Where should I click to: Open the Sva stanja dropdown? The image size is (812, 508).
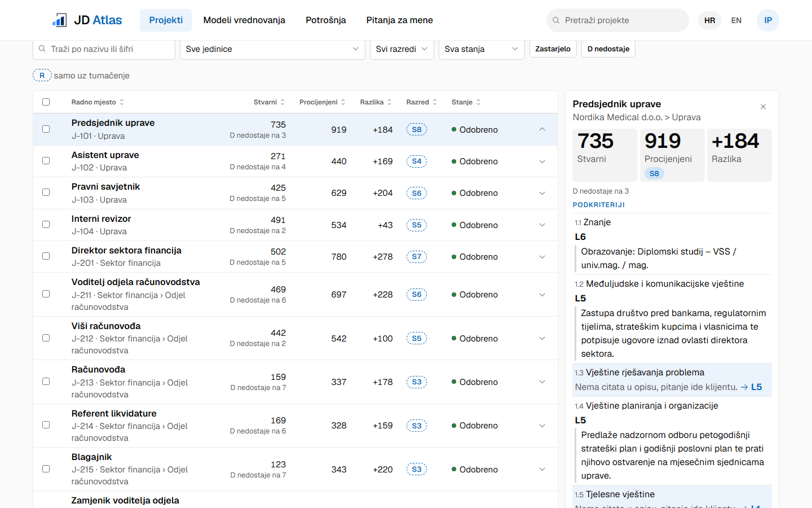[482, 49]
